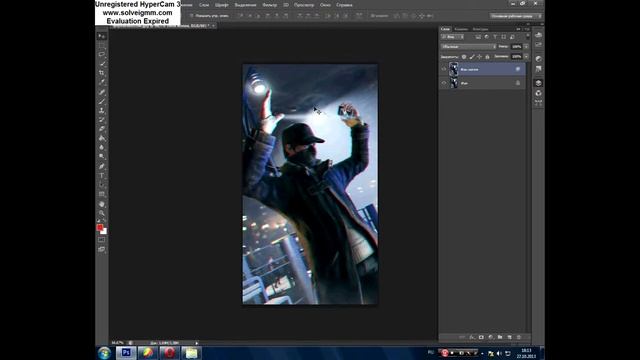Click the layer fill value field
Viewport: 640px width, 360px height.
point(516,56)
